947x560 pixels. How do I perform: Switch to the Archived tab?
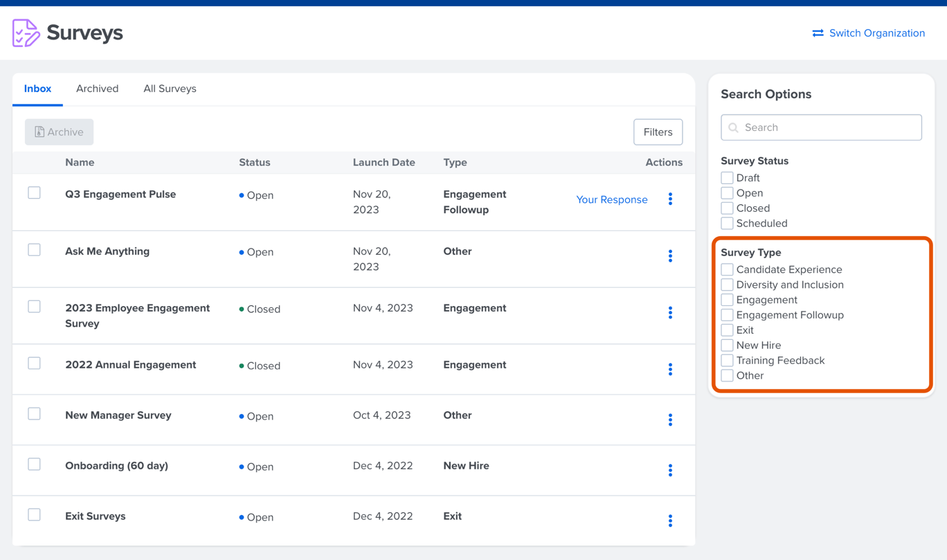pos(97,89)
